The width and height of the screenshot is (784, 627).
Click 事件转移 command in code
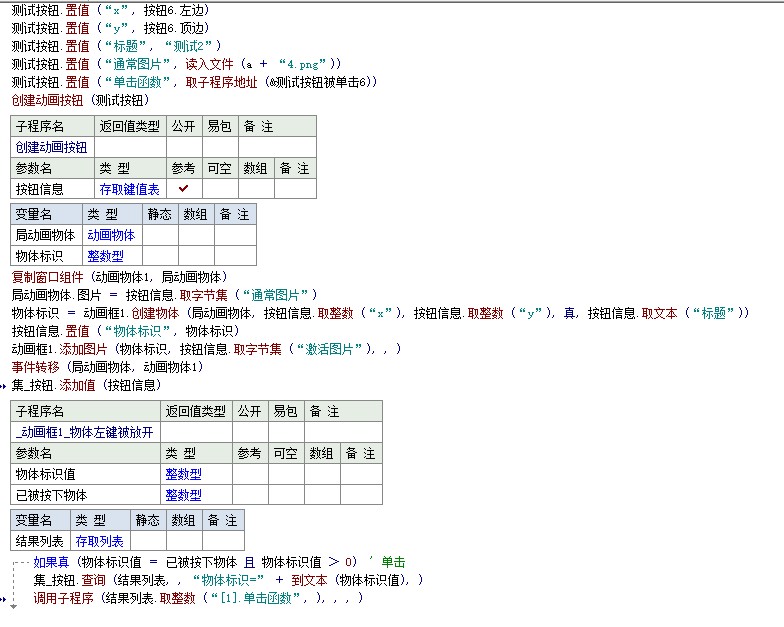(x=35, y=367)
